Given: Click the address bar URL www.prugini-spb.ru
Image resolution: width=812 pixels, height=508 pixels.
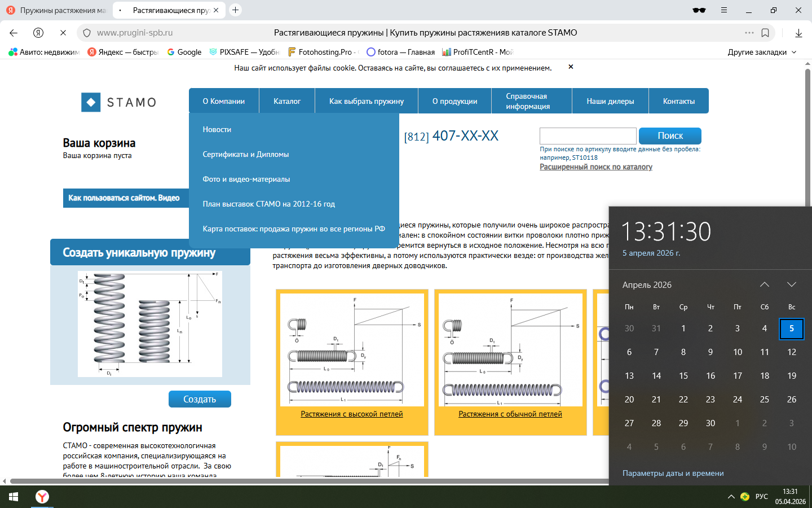Looking at the screenshot, I should [135, 33].
